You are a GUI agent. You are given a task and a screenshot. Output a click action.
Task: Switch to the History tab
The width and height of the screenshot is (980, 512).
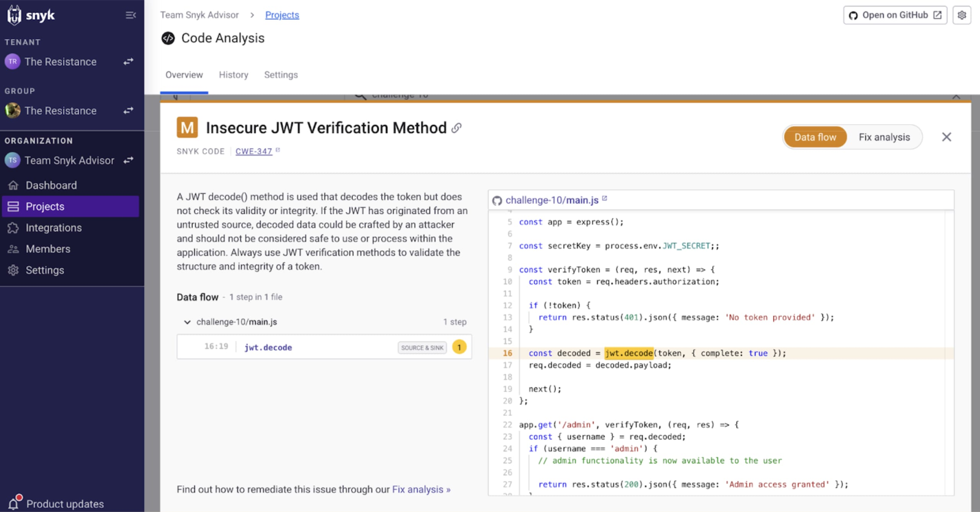pyautogui.click(x=234, y=75)
